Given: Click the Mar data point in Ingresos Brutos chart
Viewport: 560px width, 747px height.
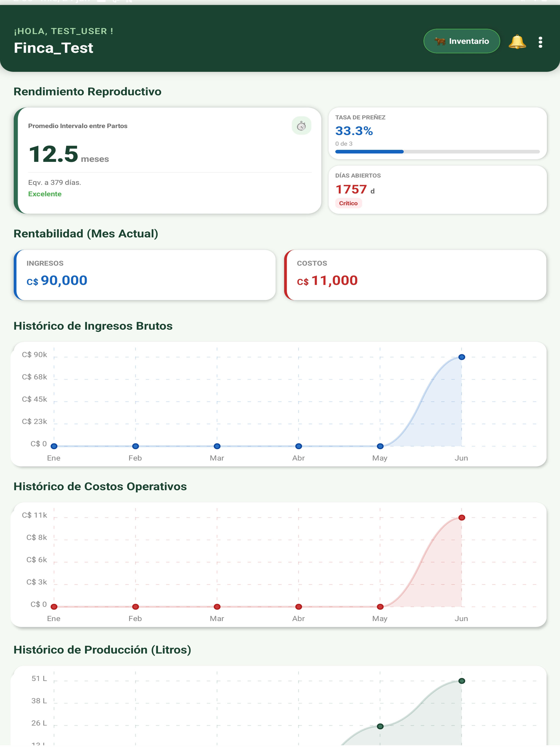Looking at the screenshot, I should pos(217,446).
